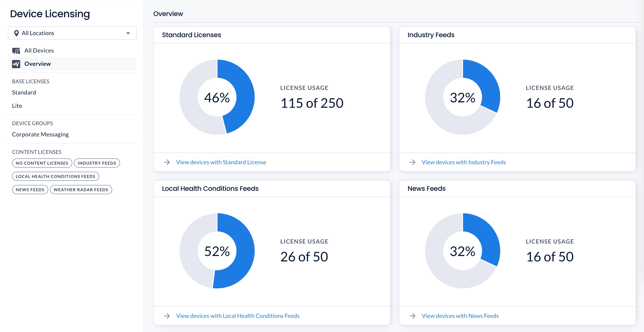
Task: Open Corporate Messaging device group
Action: (x=40, y=134)
